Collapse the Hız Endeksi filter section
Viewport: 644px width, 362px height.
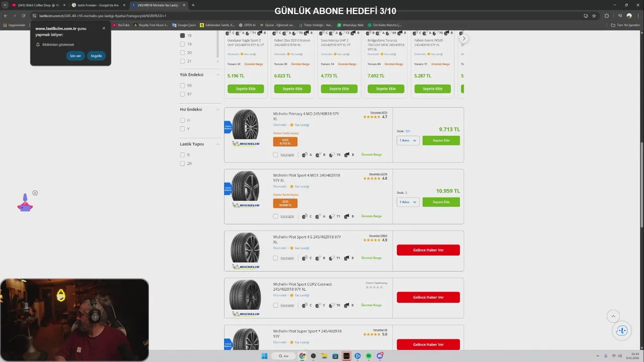click(x=218, y=110)
